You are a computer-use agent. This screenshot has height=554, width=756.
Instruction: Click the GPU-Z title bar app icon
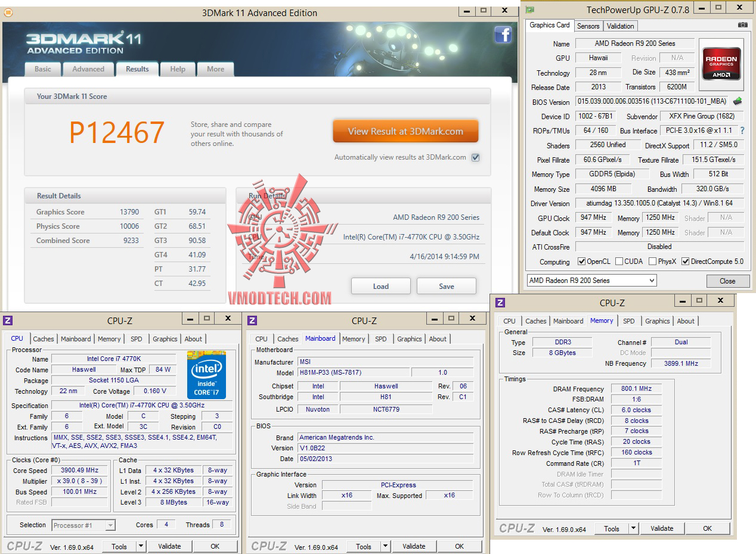[x=529, y=9]
